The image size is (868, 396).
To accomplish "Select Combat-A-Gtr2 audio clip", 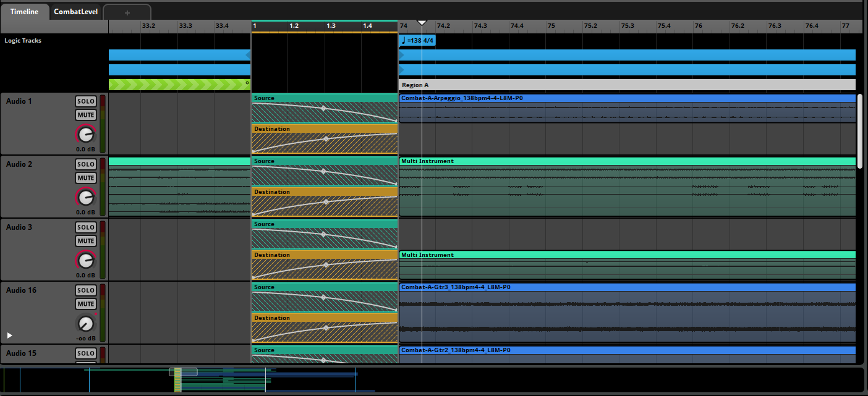I will (x=627, y=355).
